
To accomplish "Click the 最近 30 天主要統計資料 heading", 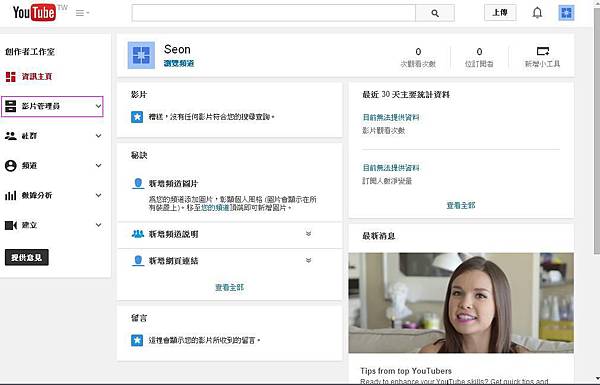I will (x=406, y=95).
